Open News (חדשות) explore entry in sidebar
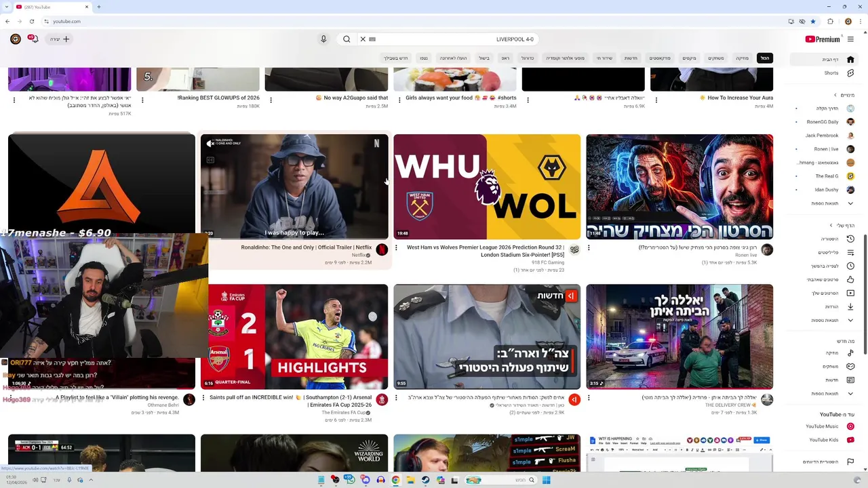The width and height of the screenshot is (868, 488). tap(824, 380)
